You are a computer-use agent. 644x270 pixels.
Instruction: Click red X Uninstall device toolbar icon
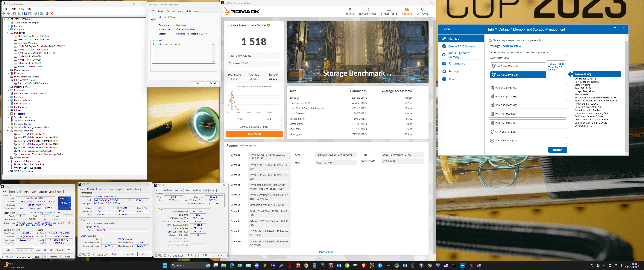coord(52,13)
